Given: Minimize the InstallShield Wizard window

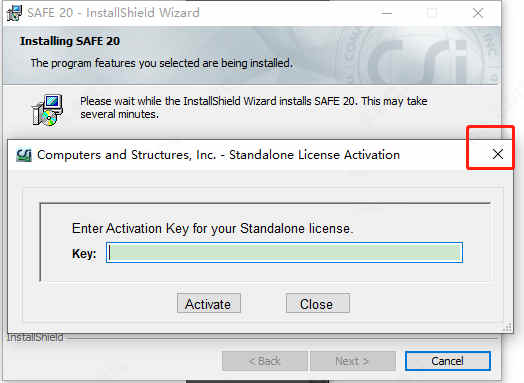Looking at the screenshot, I should click(387, 13).
